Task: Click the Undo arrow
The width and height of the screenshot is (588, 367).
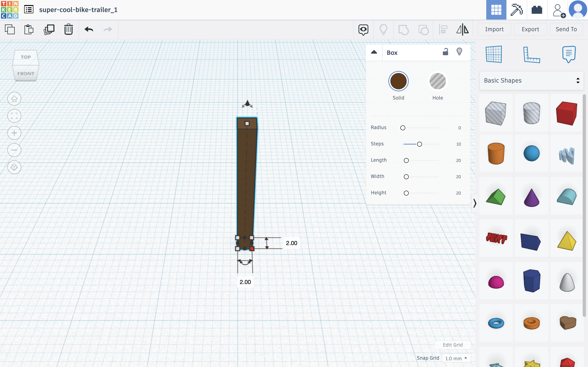Action: point(89,30)
